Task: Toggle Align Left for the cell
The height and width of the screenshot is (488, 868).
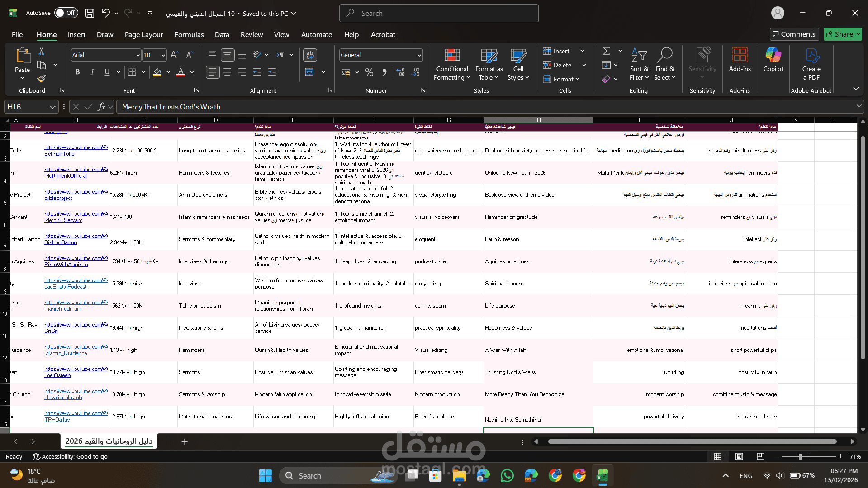Action: [212, 72]
